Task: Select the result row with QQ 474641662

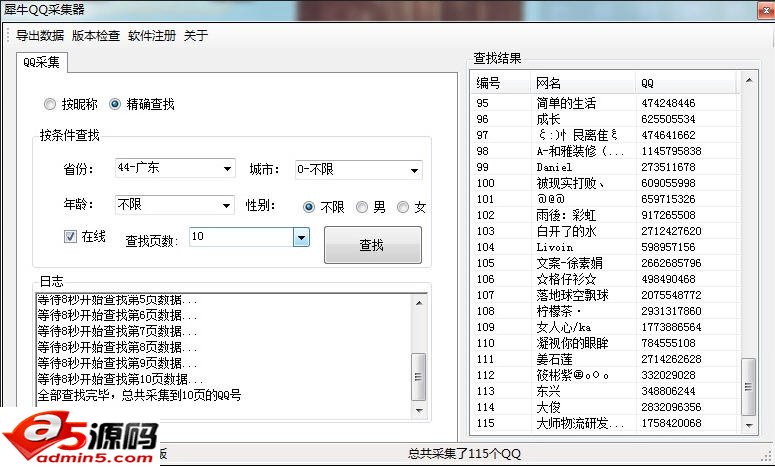Action: 605,135
